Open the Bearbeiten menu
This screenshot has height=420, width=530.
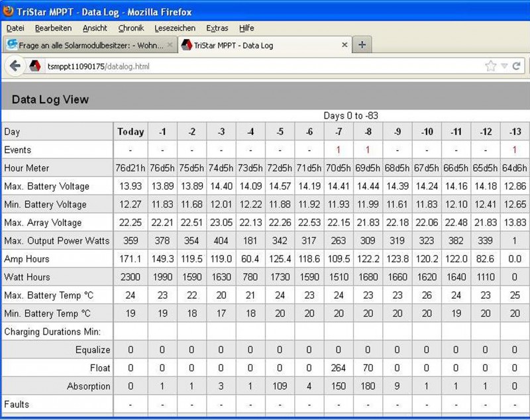tap(53, 28)
